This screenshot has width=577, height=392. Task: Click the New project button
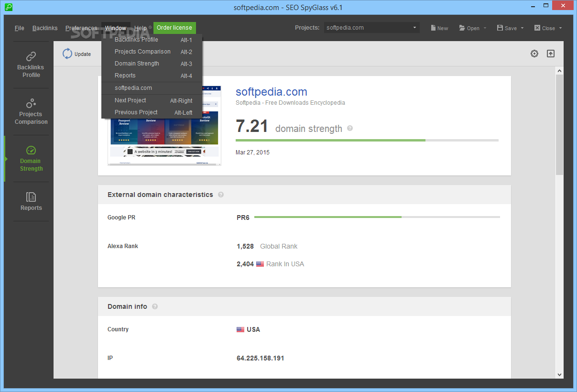439,28
